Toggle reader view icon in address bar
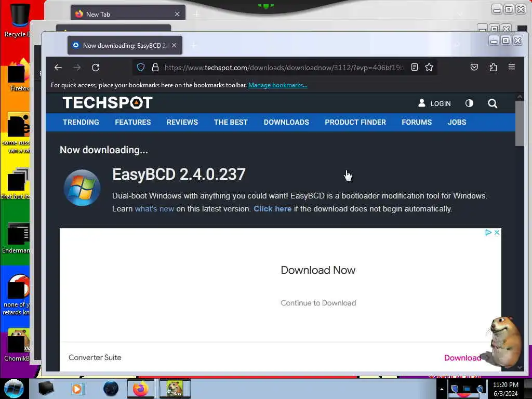 414,67
